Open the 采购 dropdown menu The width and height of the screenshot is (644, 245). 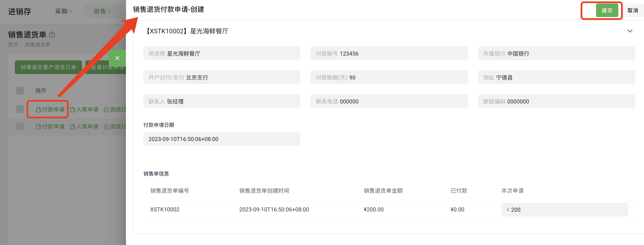pyautogui.click(x=63, y=11)
